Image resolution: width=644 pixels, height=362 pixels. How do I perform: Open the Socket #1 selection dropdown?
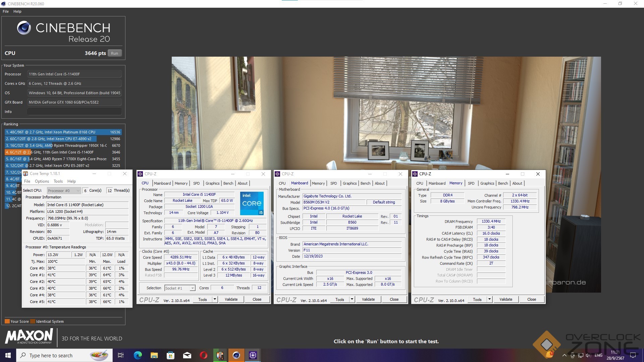[x=180, y=288]
